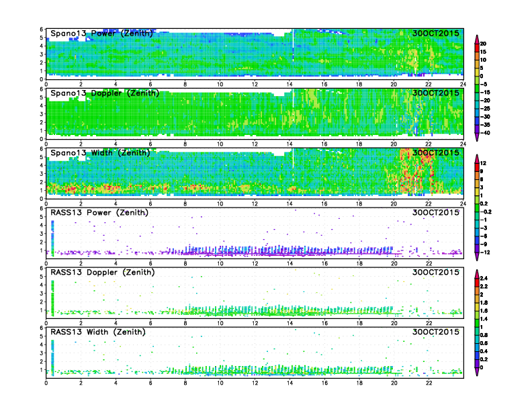The width and height of the screenshot is (532, 411).
Task: Click the vertical profile column in RASS13 Power panel
Action: [x=52, y=238]
